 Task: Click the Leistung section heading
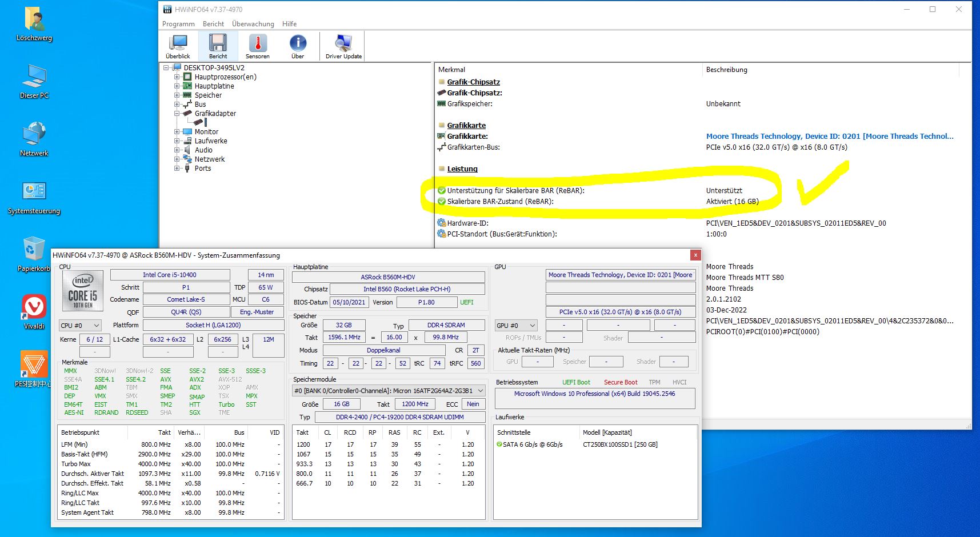pyautogui.click(x=462, y=169)
